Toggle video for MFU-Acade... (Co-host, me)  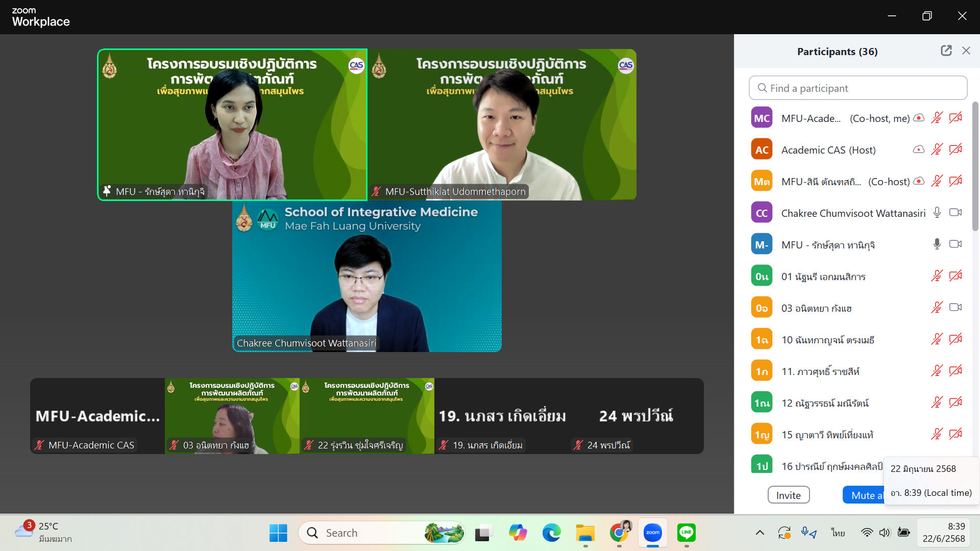955,118
